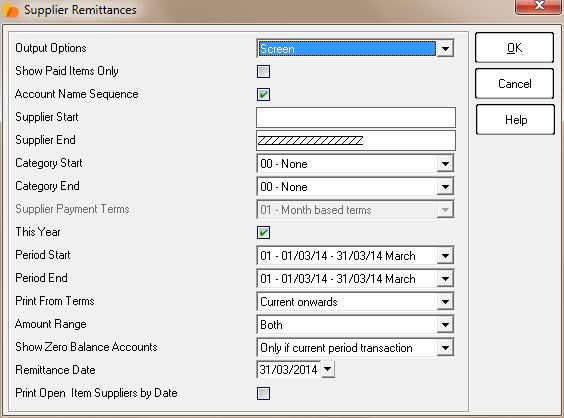This screenshot has width=564, height=418.
Task: Open the Output Options dropdown arrow
Action: 445,49
